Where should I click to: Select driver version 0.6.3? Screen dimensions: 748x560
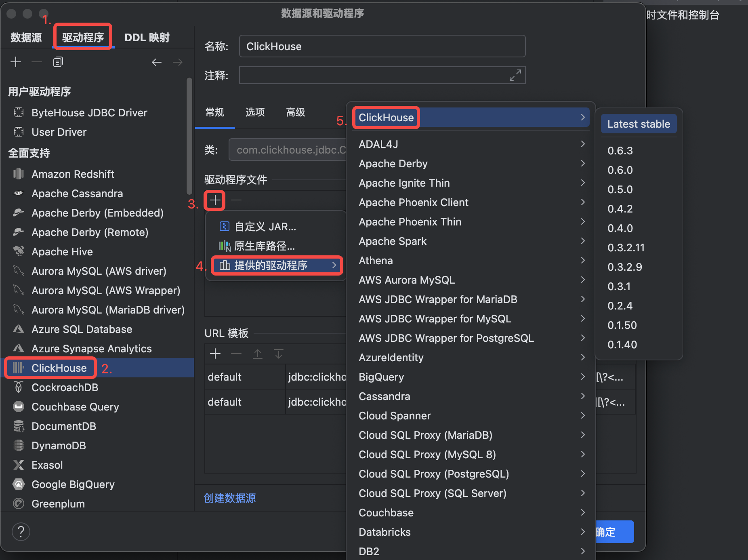click(639, 150)
